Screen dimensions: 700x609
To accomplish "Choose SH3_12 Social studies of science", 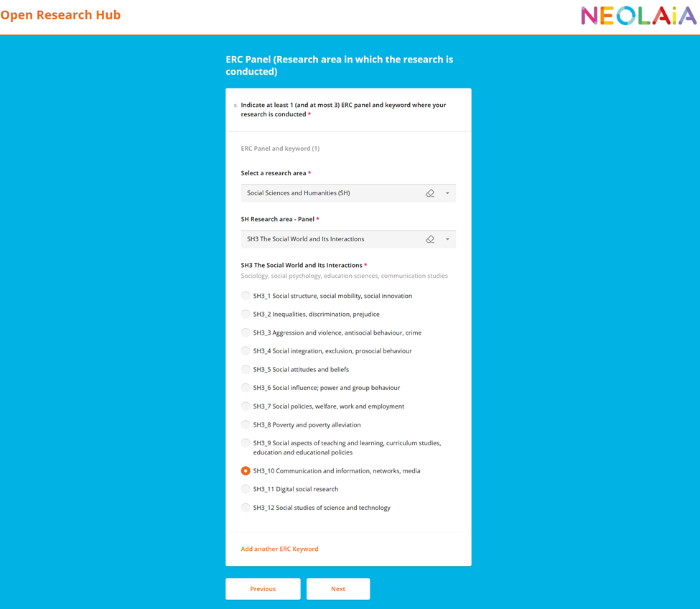I will [246, 508].
